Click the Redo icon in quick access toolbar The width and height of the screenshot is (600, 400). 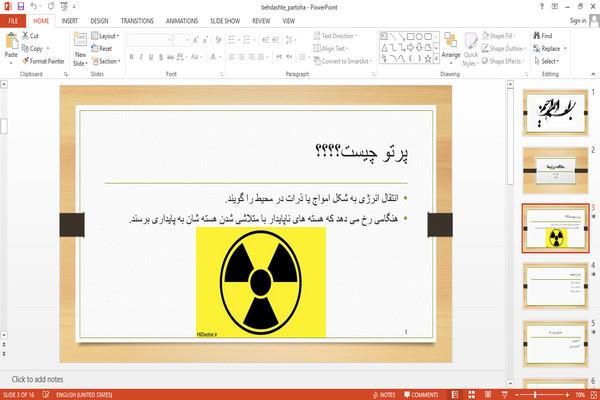pyautogui.click(x=51, y=6)
